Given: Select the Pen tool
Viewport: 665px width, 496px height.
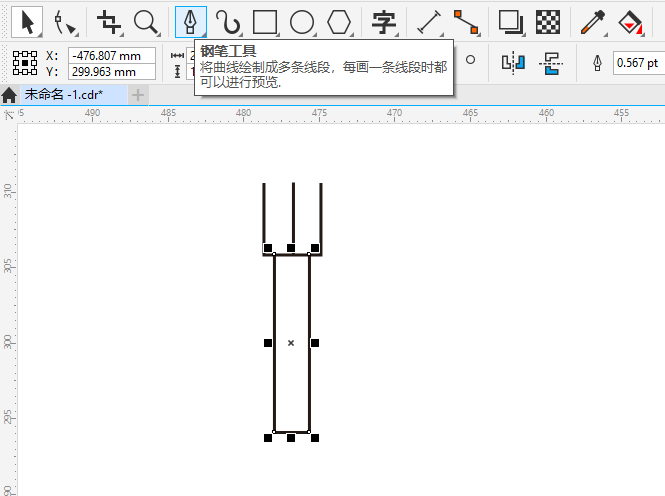Looking at the screenshot, I should click(191, 22).
